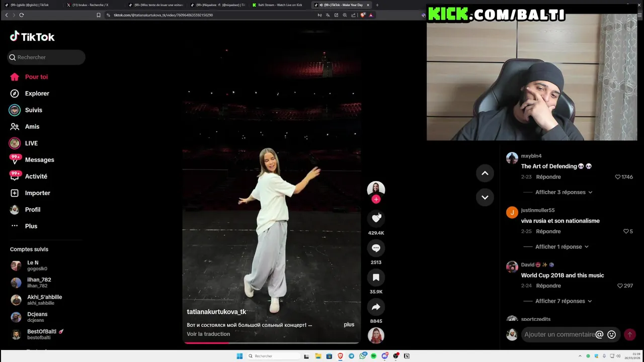Go to next video arrow
Image resolution: width=644 pixels, height=362 pixels.
(485, 197)
